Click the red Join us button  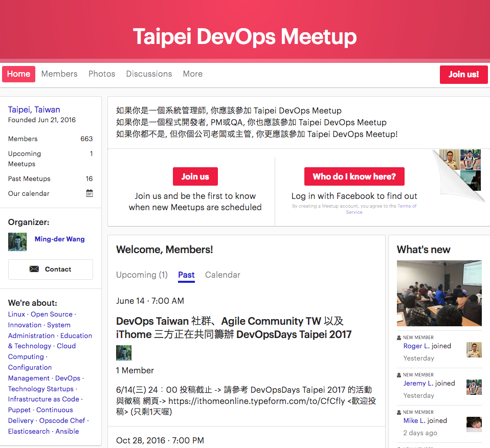pyautogui.click(x=195, y=176)
